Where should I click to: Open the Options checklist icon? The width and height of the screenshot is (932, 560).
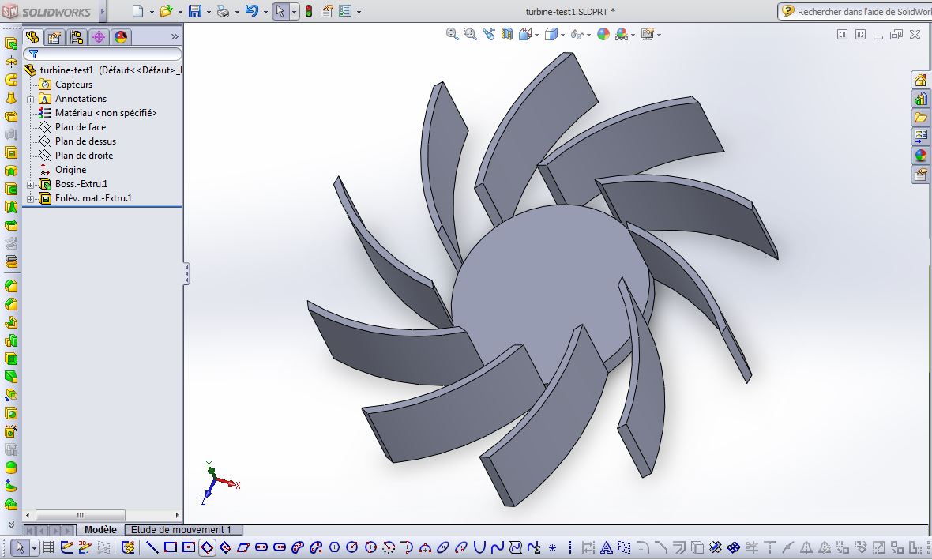[x=345, y=11]
